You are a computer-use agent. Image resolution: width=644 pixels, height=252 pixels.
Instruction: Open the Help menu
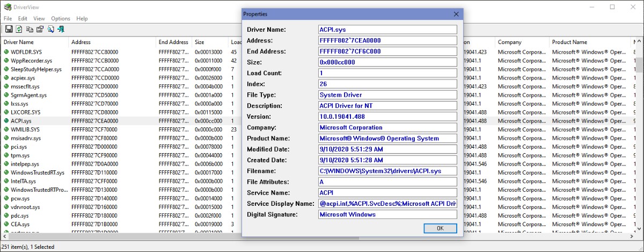click(x=82, y=18)
